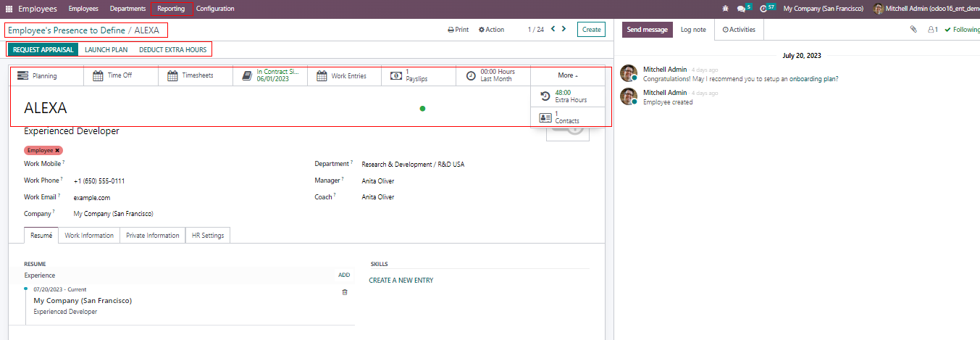Click the Request Appraisal button
This screenshot has height=340, width=980.
[x=43, y=50]
